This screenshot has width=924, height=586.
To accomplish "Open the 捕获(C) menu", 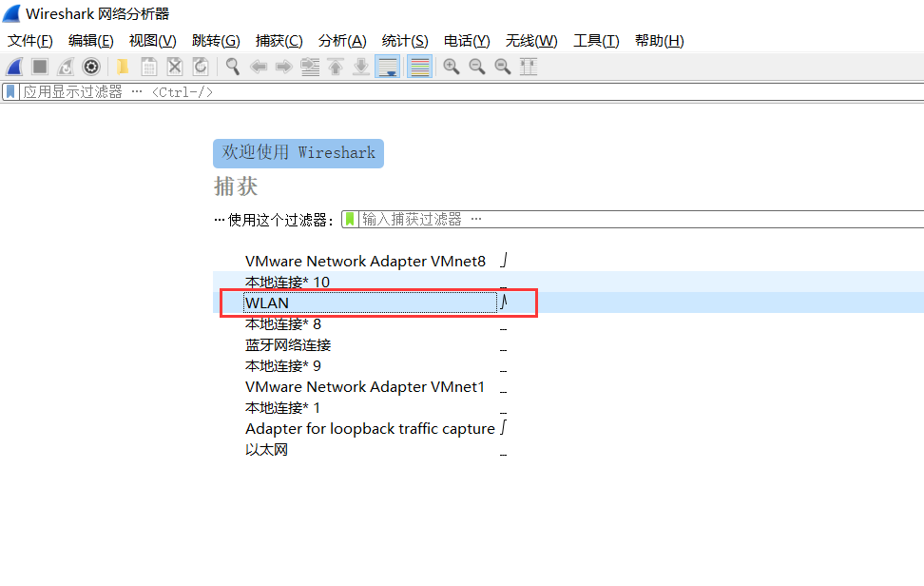I will 278,40.
